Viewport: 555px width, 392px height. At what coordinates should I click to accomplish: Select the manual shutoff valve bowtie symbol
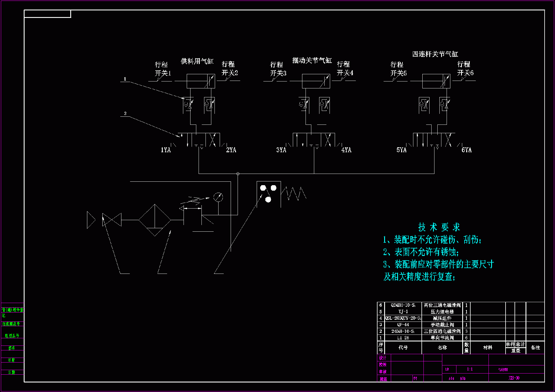(x=112, y=220)
